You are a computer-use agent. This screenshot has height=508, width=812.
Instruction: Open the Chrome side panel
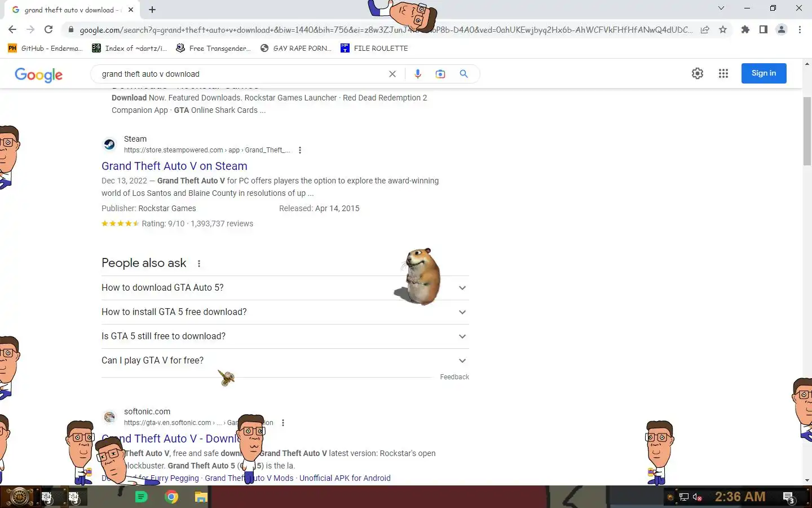pos(764,30)
